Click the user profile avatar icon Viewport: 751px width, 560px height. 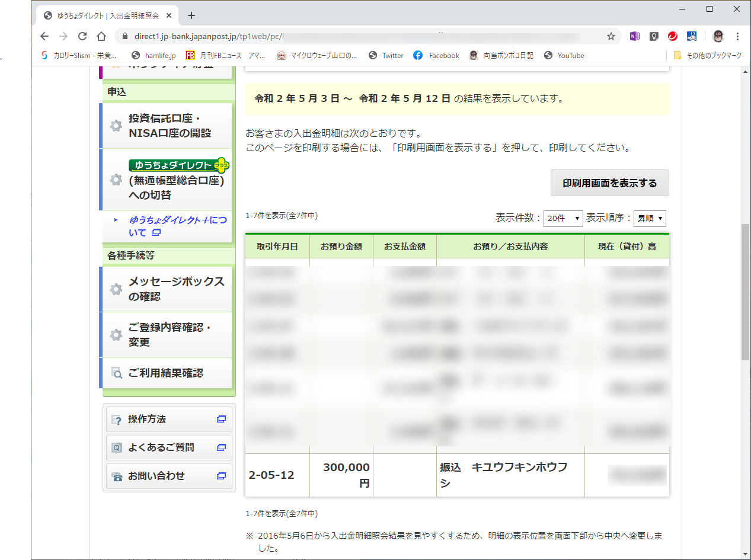click(x=718, y=36)
